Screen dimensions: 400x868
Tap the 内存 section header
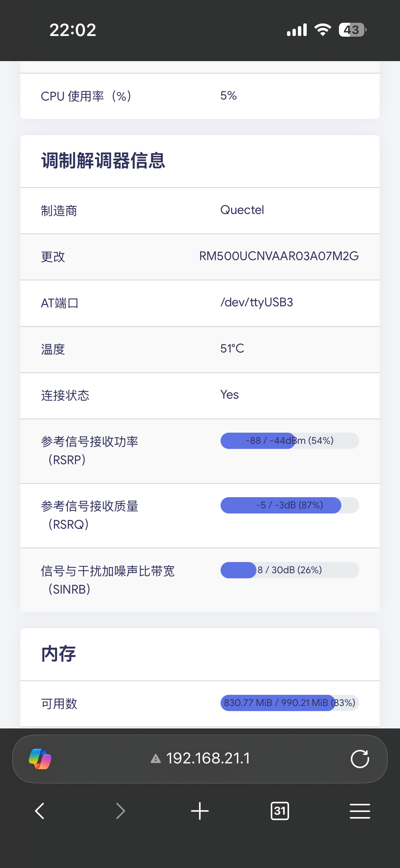coord(58,654)
